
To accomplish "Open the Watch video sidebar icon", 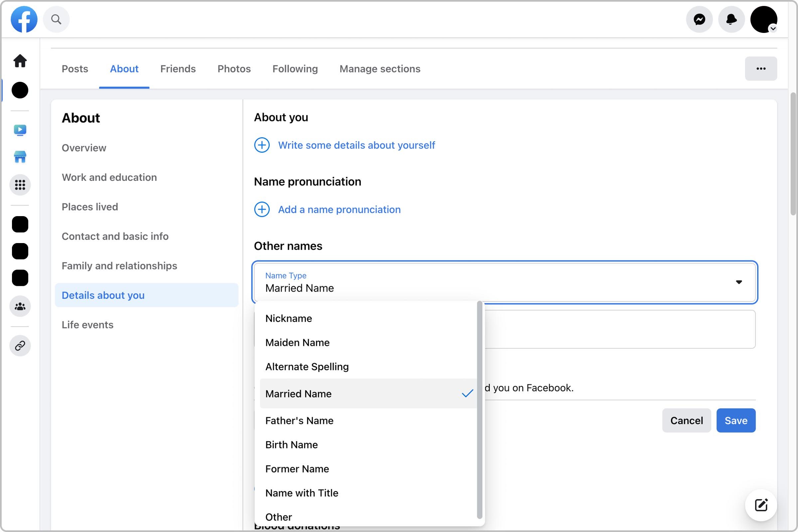I will [20, 130].
